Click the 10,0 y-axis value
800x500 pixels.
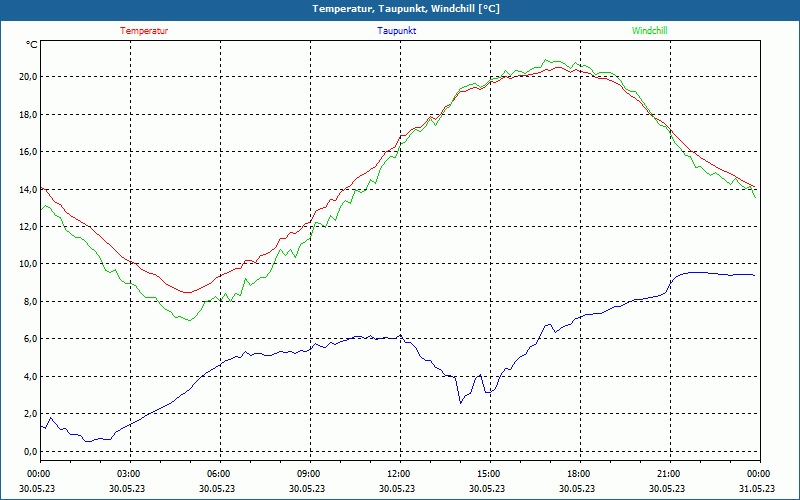[x=29, y=264]
